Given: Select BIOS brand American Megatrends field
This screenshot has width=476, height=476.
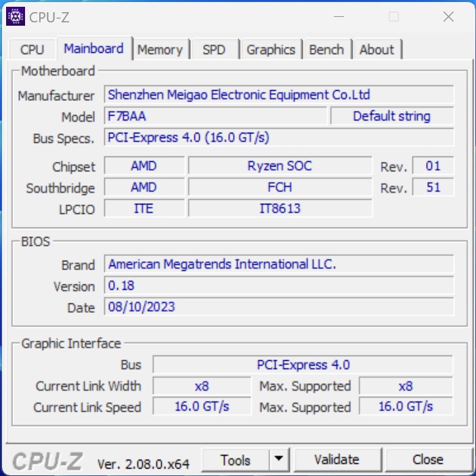Looking at the screenshot, I should pos(279,264).
